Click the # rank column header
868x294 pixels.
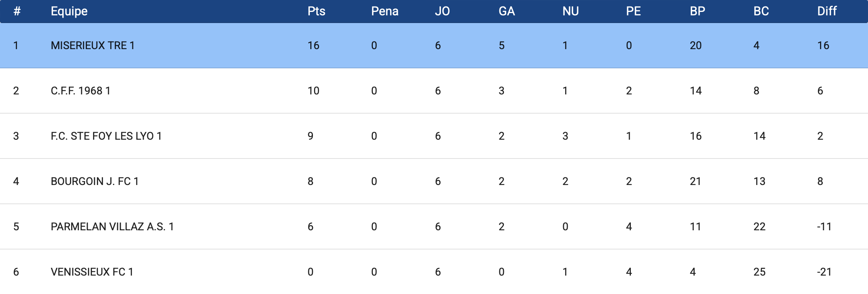pyautogui.click(x=17, y=11)
